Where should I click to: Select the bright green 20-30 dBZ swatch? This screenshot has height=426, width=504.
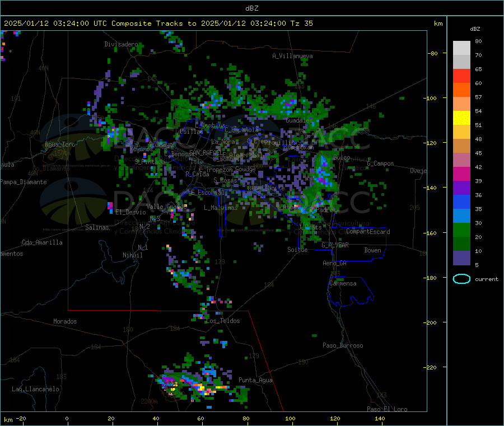coord(461,230)
